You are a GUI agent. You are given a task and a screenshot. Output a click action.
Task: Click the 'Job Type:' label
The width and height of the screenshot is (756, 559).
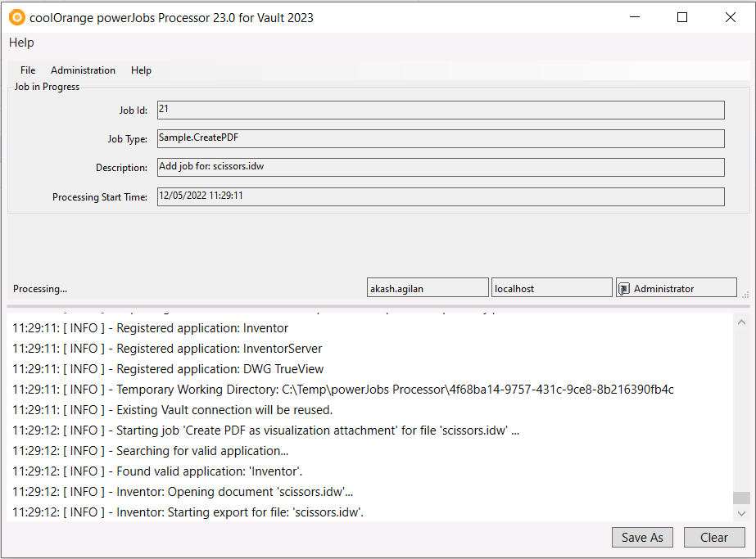pos(128,139)
